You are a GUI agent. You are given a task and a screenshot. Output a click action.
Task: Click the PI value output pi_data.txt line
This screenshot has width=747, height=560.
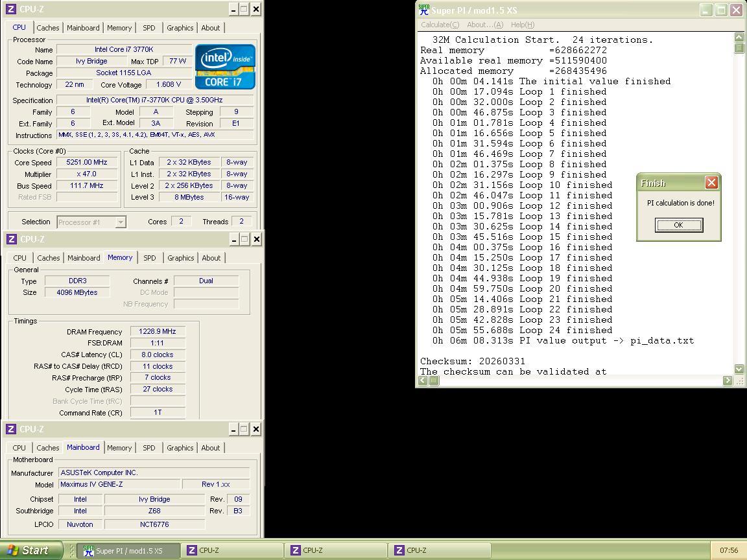coord(563,340)
